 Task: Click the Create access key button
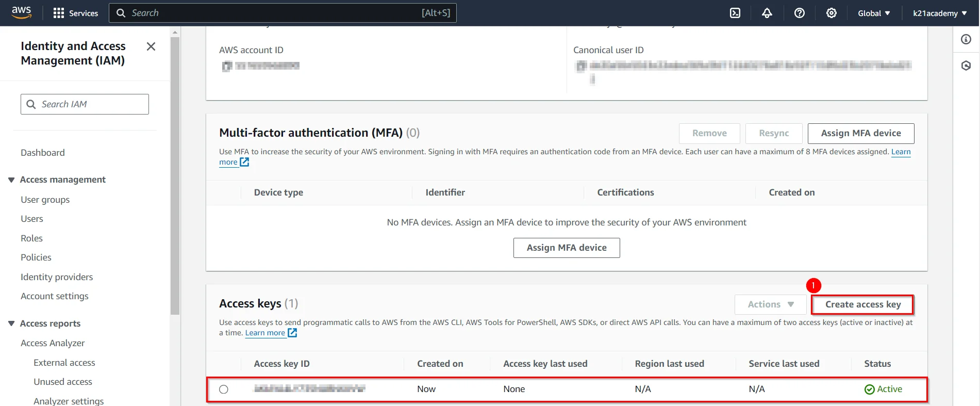tap(862, 304)
